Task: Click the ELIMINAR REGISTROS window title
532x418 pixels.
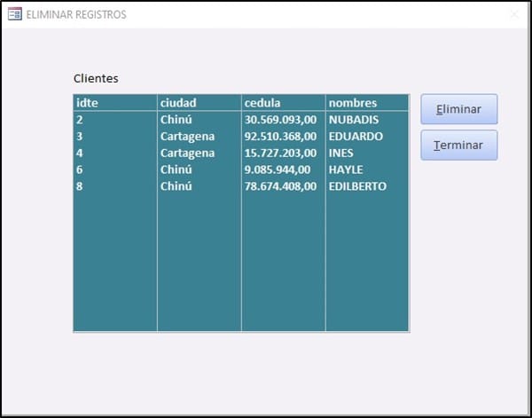Action: 76,14
